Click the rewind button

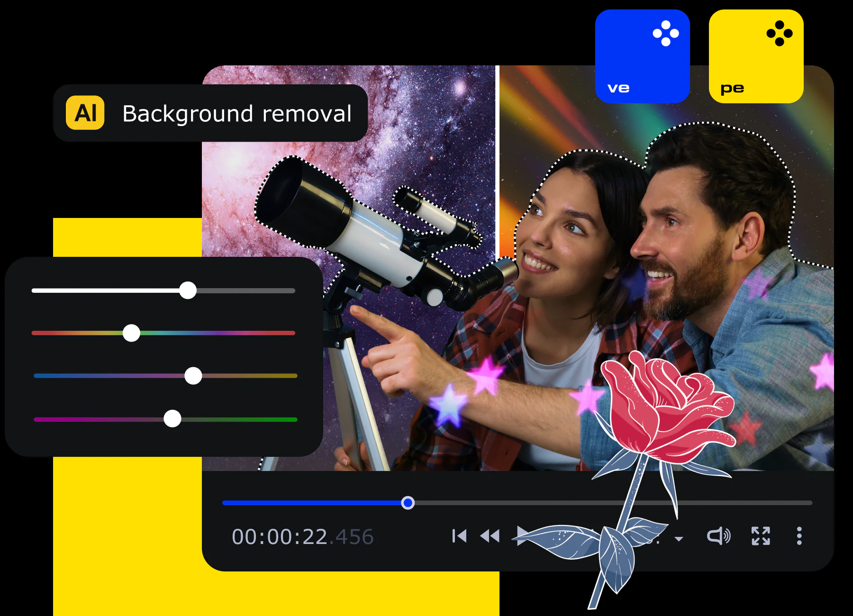pyautogui.click(x=490, y=536)
